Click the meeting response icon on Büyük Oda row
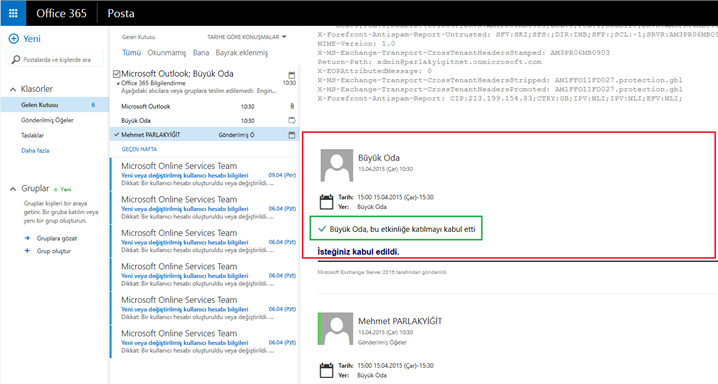The height and width of the screenshot is (384, 718). tap(292, 120)
